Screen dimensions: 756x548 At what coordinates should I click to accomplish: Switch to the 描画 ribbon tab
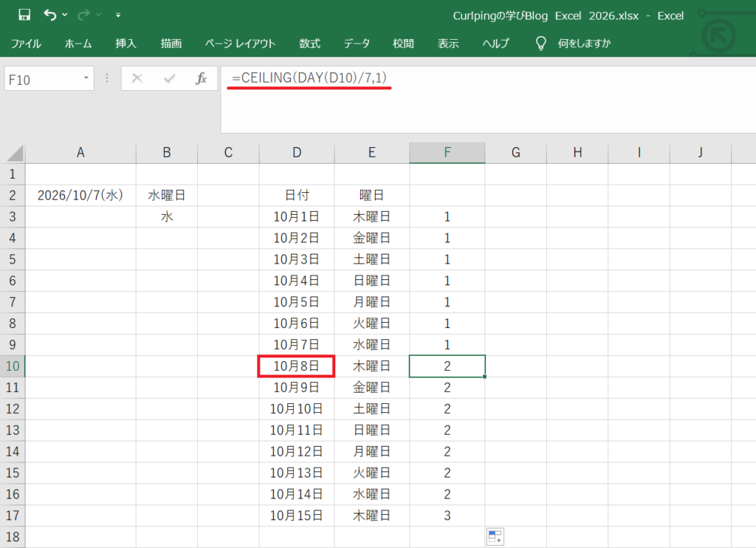tap(171, 44)
